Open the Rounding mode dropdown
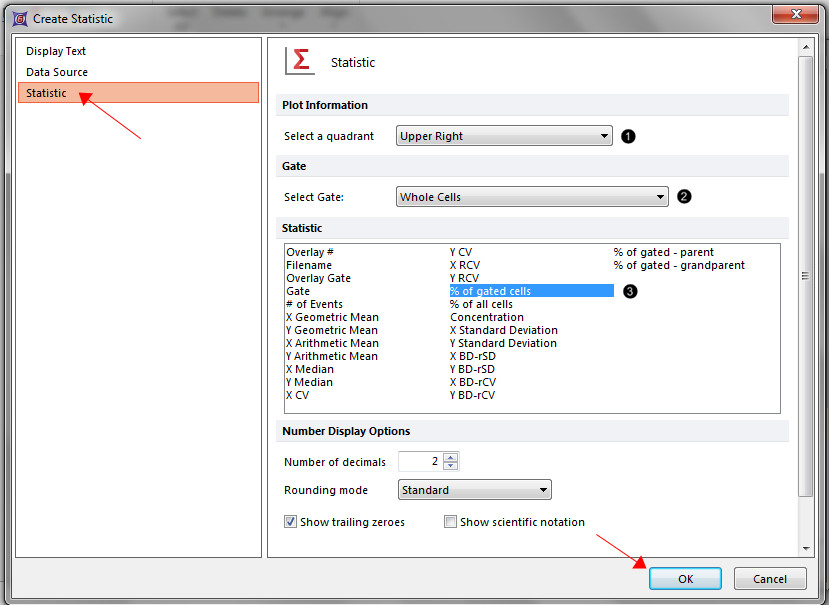Image resolution: width=829 pixels, height=605 pixels. 474,490
